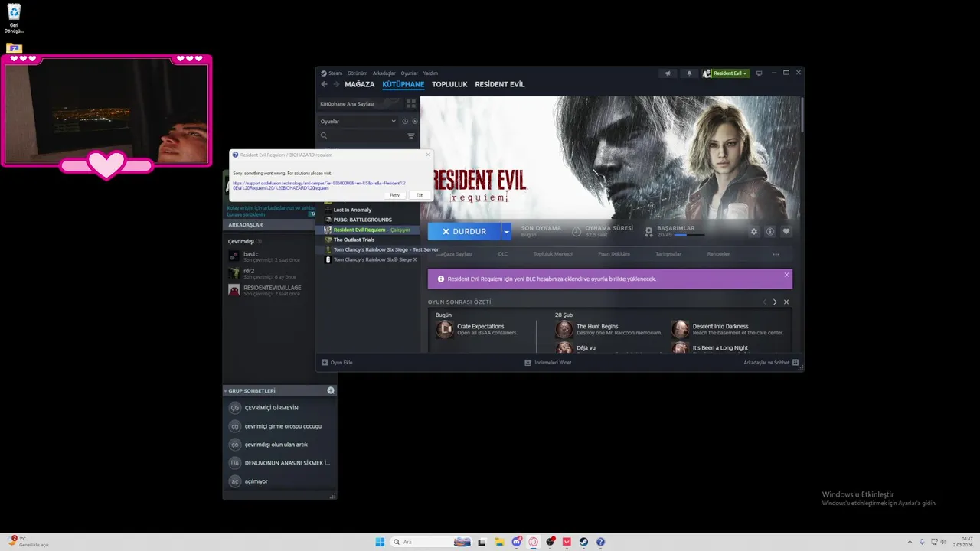Click the Steam forward navigation arrow
Viewport: 980px width, 551px height.
click(x=335, y=84)
